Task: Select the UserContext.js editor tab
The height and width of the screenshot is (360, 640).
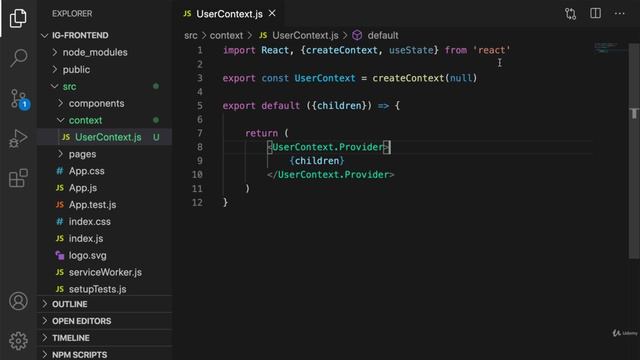Action: (x=230, y=14)
